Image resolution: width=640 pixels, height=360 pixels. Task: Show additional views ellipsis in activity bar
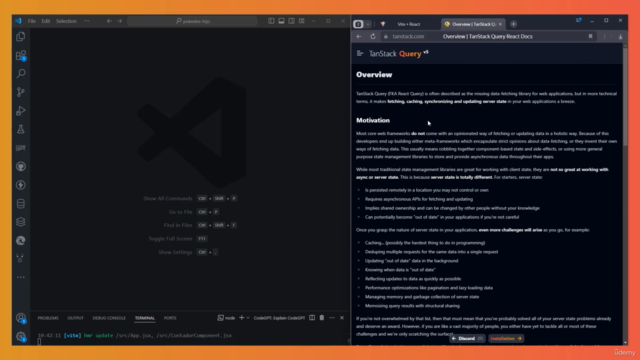tap(20, 277)
